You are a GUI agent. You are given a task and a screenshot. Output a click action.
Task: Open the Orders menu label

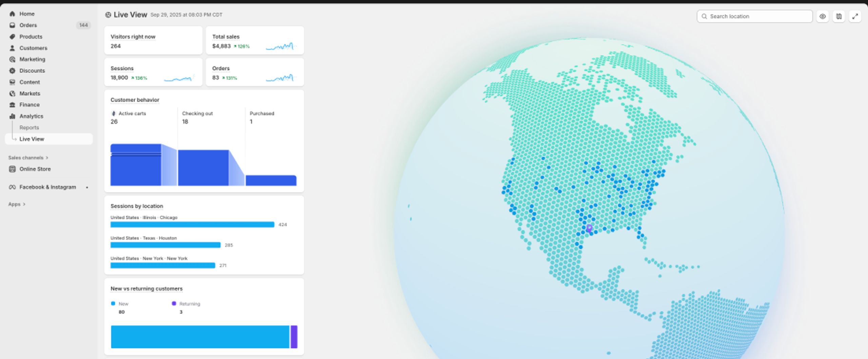click(28, 25)
